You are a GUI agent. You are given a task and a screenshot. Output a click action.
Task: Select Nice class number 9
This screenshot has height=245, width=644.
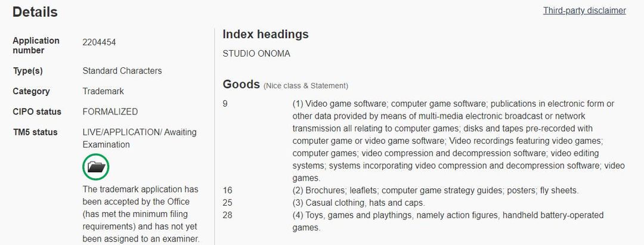tap(225, 104)
